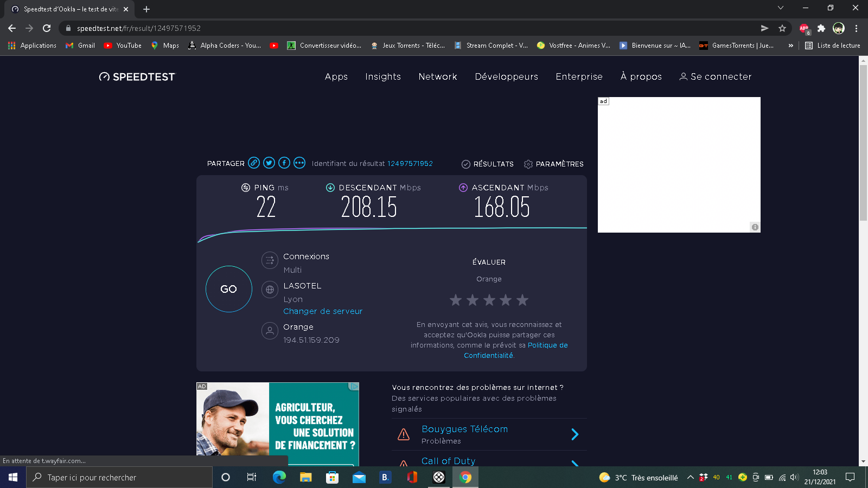Open taskbar clock showing 12:03

click(820, 477)
